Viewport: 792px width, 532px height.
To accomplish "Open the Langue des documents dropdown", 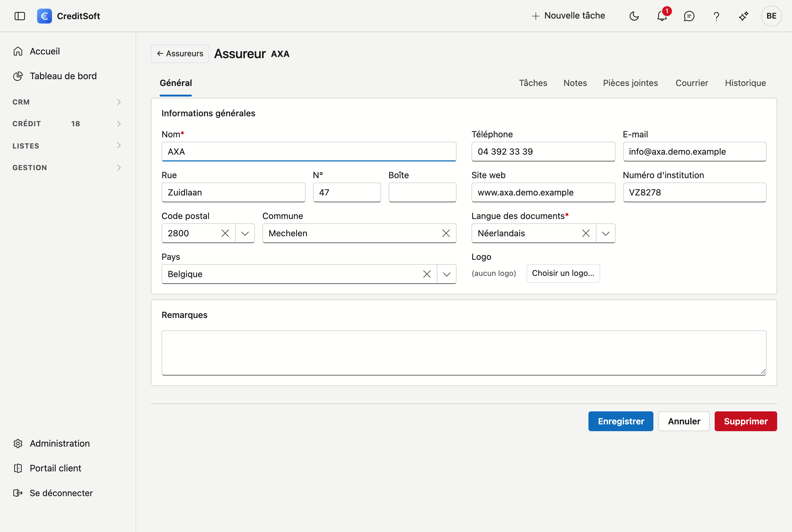I will 606,234.
